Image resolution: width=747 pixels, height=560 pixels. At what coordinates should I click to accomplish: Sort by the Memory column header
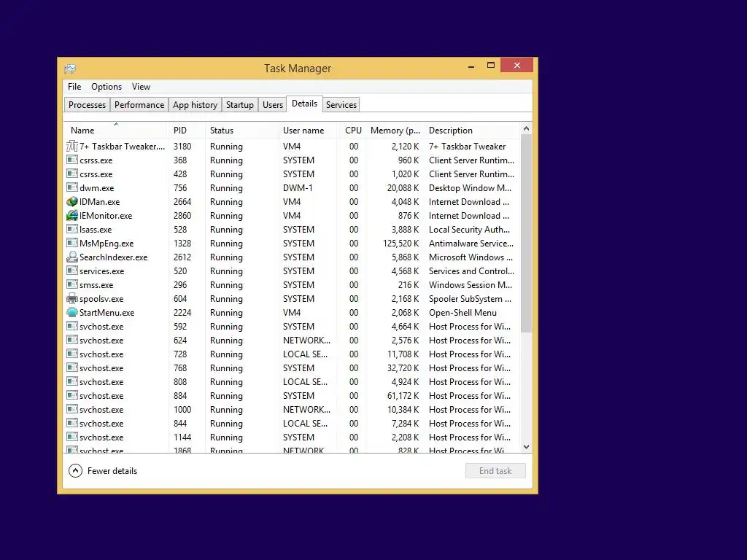[395, 130]
